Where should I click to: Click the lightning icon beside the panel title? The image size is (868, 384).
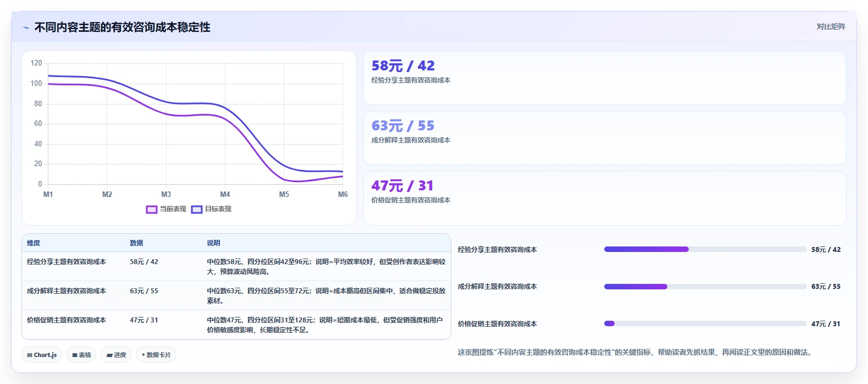(x=26, y=28)
